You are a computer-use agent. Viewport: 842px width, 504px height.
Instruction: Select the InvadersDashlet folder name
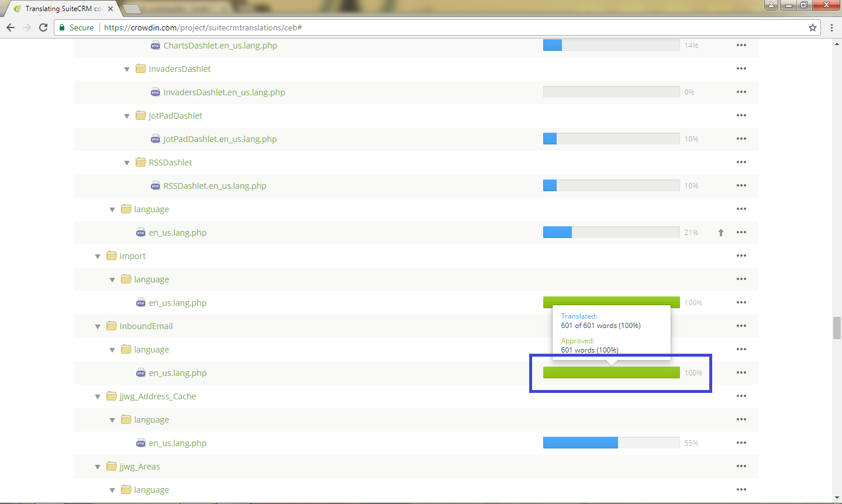(x=180, y=69)
